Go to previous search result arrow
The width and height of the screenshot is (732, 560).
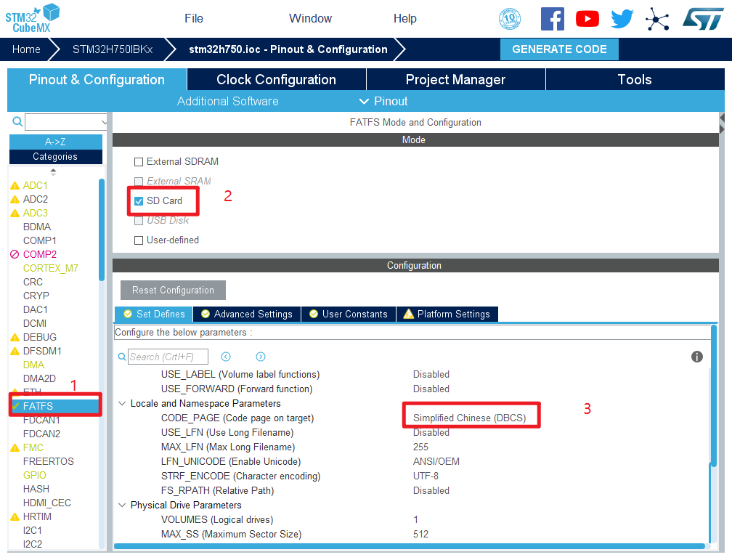click(226, 357)
